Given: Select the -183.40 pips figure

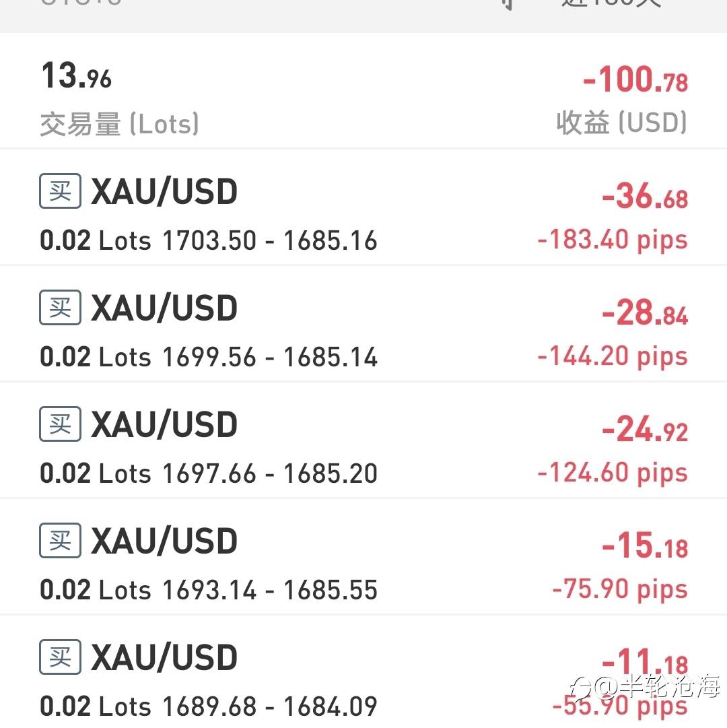Looking at the screenshot, I should pos(612,240).
